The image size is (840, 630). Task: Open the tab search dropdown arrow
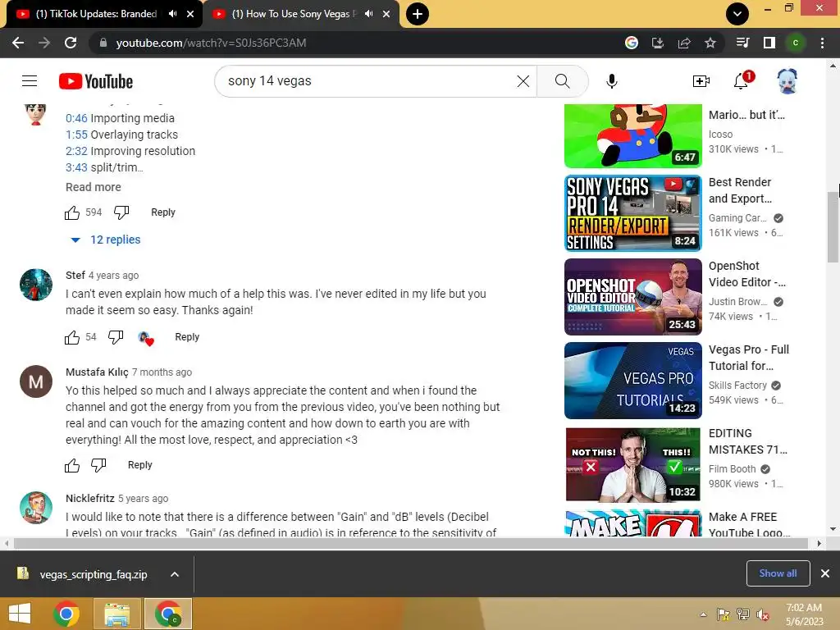[737, 14]
